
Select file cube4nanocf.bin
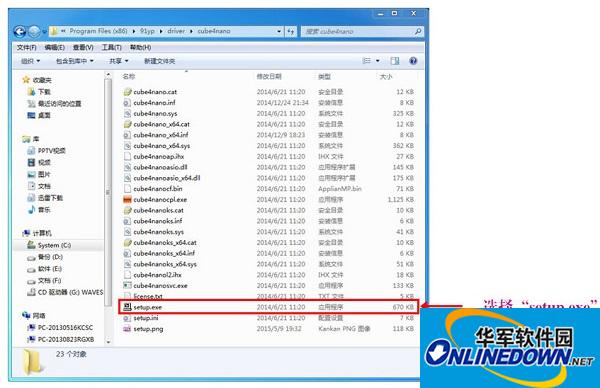click(x=158, y=189)
